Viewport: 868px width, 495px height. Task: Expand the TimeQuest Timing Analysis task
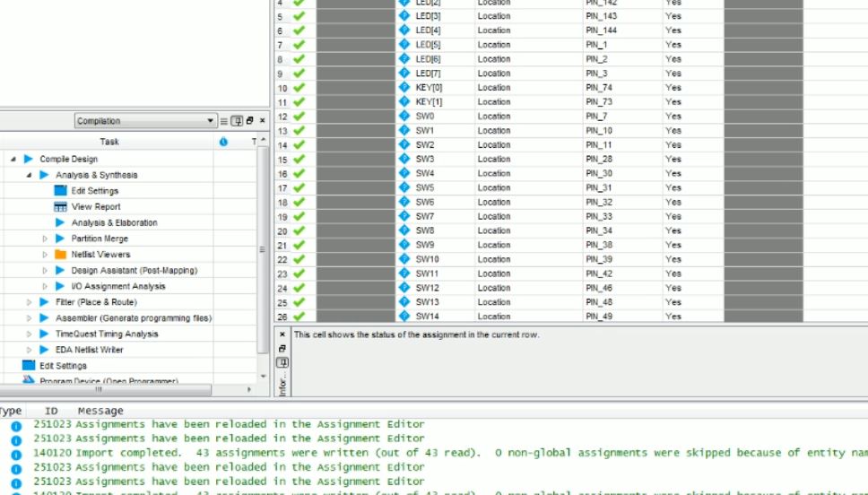pyautogui.click(x=29, y=334)
